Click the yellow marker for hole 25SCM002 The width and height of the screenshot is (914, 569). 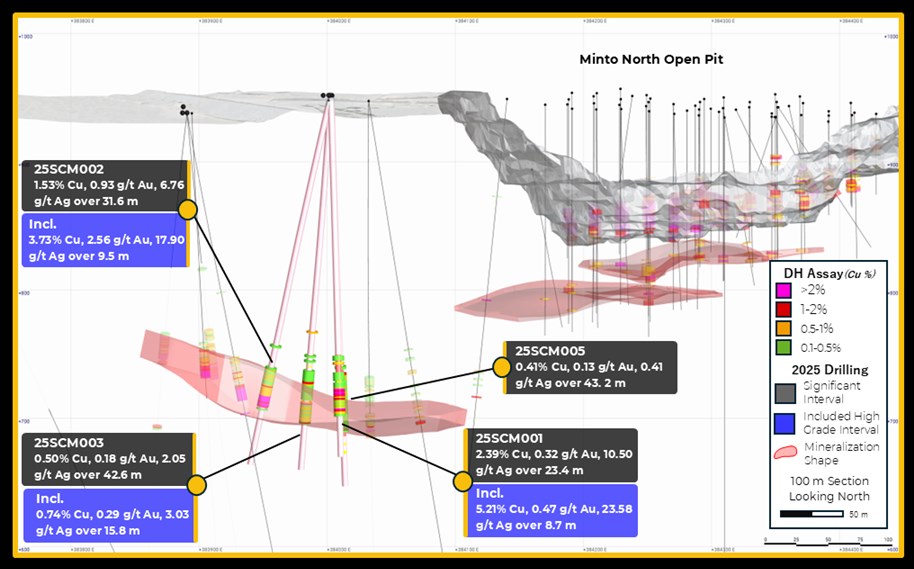coord(187,209)
